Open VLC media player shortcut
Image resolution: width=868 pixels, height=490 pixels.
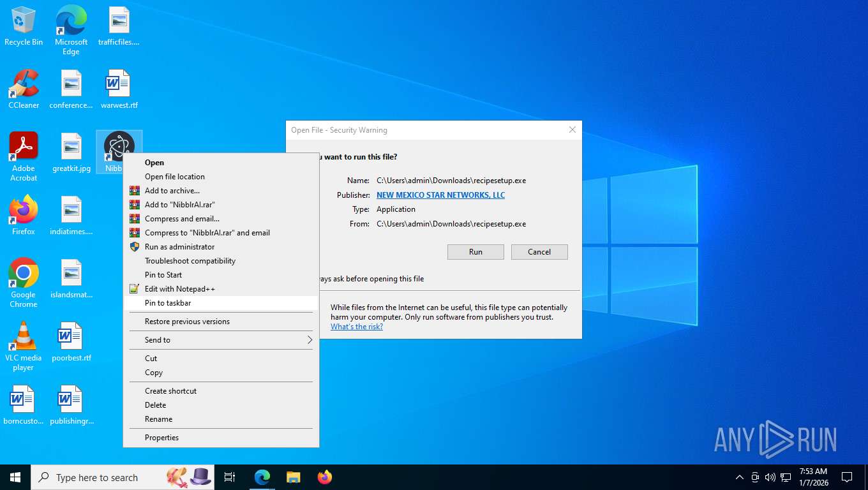pos(24,346)
